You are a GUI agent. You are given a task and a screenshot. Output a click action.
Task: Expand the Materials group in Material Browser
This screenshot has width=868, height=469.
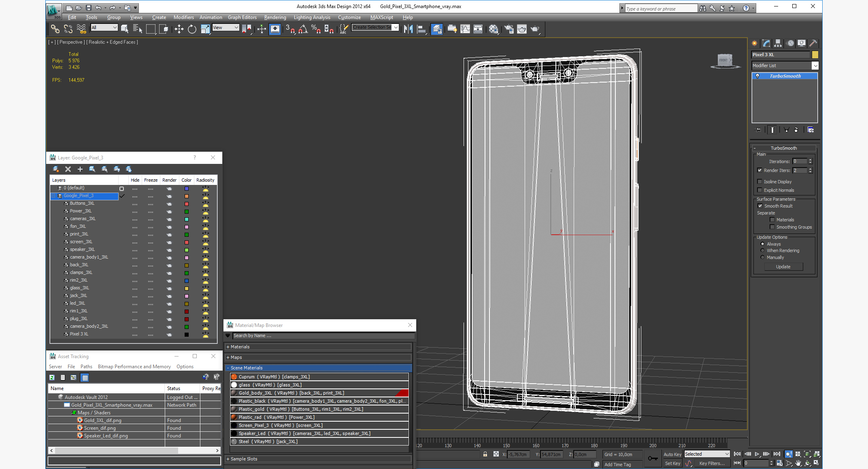point(319,347)
